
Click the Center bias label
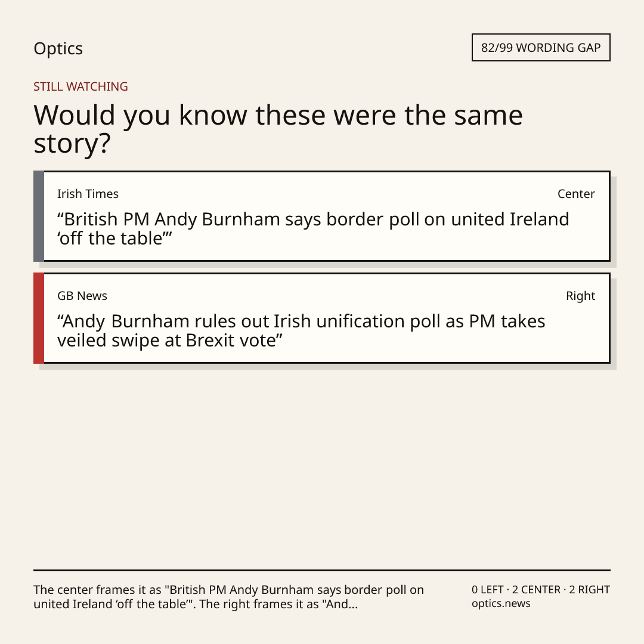[576, 194]
